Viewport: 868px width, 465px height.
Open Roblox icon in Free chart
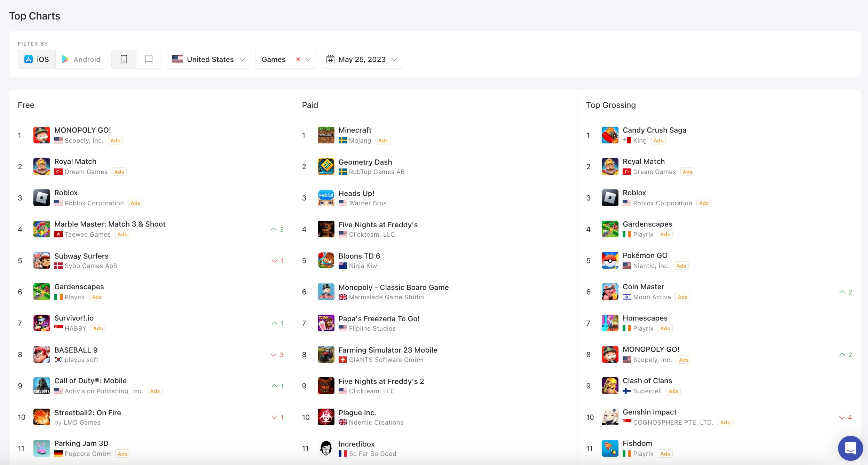pyautogui.click(x=42, y=198)
